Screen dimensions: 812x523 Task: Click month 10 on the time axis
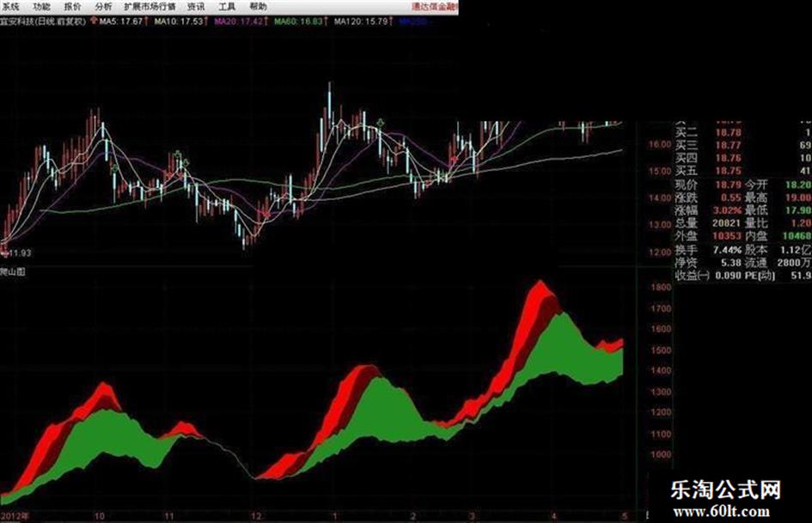point(99,516)
